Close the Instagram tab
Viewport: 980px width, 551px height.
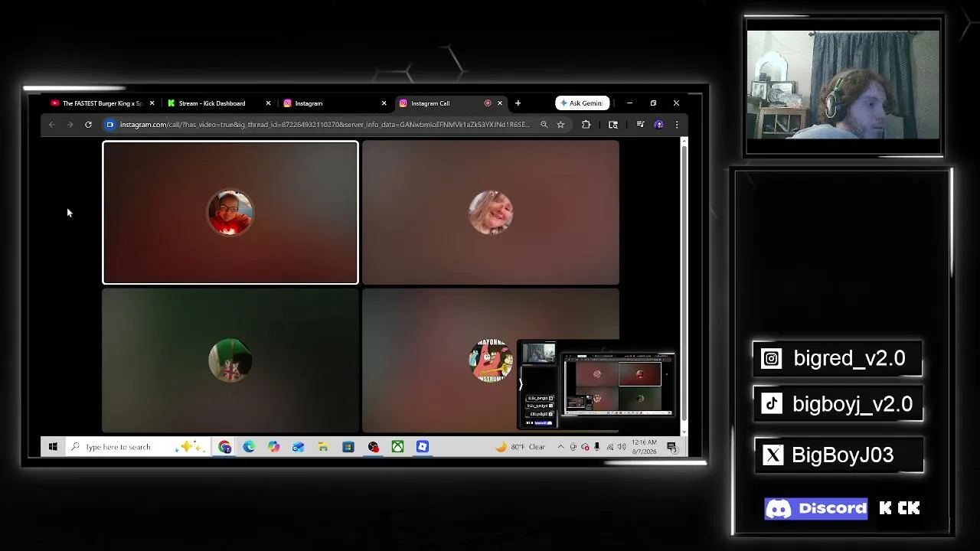(384, 103)
